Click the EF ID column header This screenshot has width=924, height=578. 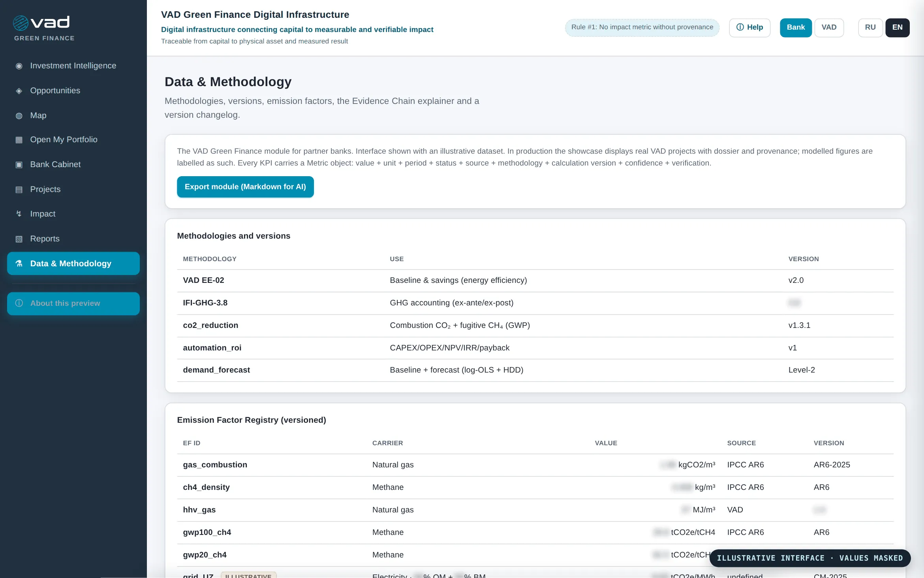192,443
